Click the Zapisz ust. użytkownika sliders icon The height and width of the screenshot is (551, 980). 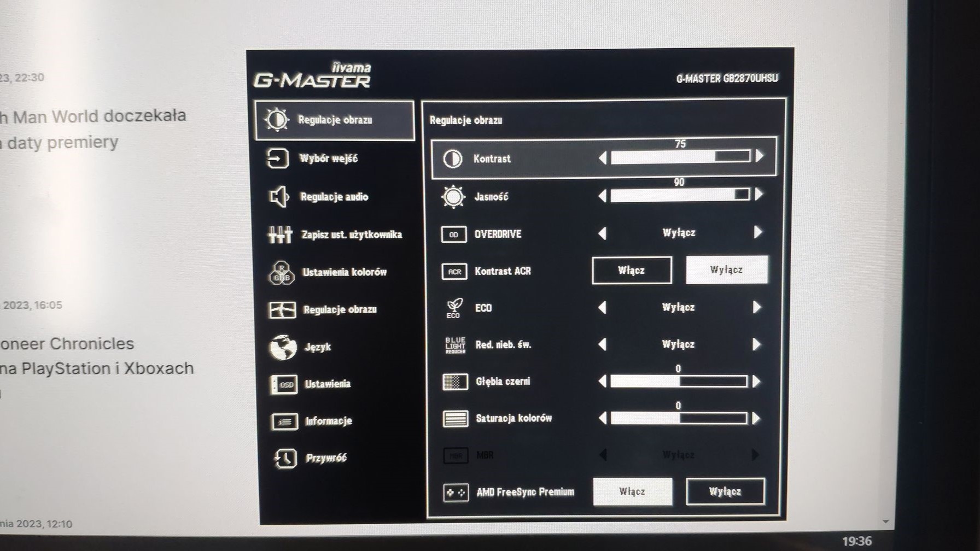(280, 235)
